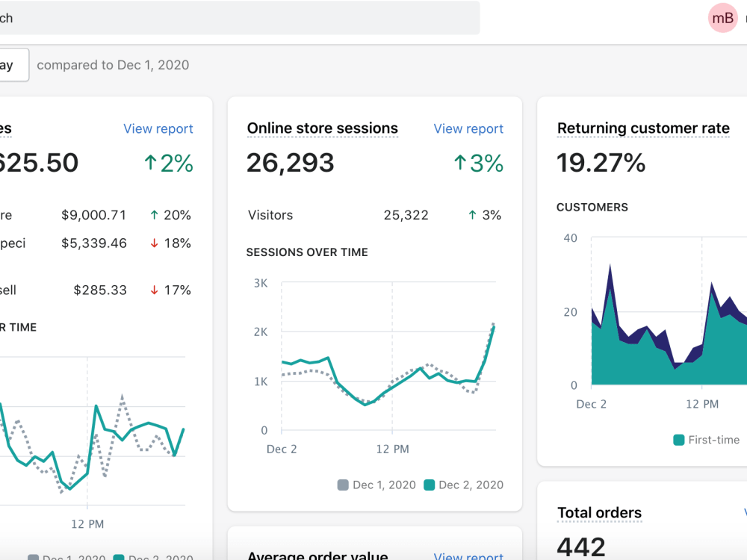Viewport: 747px width, 560px height.
Task: Click the teal First-time legend swatch
Action: pos(679,440)
